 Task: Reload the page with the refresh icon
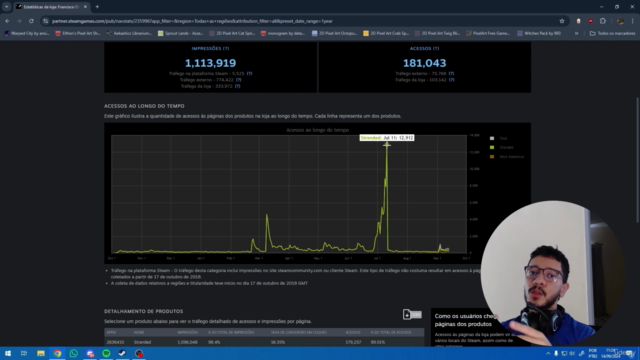(x=31, y=21)
